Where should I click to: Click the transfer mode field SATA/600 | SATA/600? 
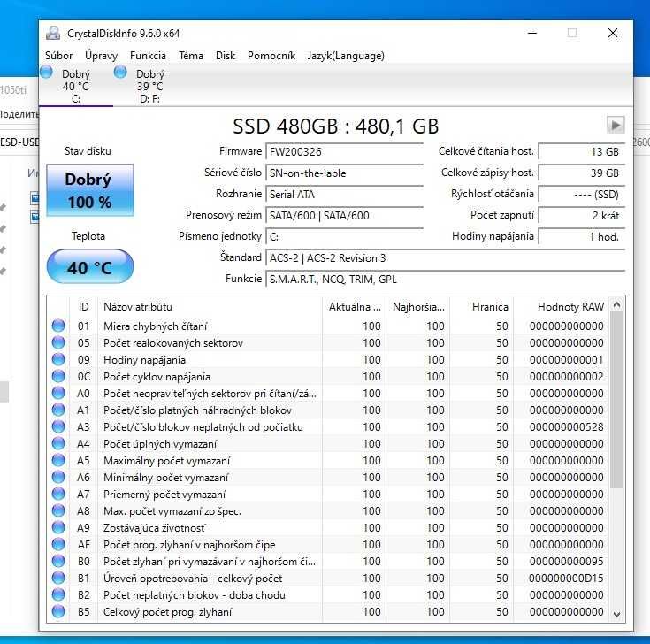pyautogui.click(x=344, y=216)
